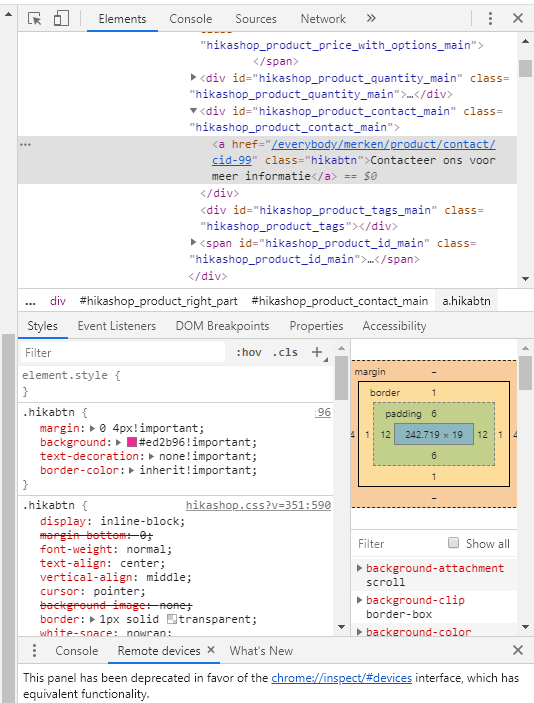This screenshot has width=534, height=703.
Task: Enable the Show all checkbox
Action: [x=454, y=543]
